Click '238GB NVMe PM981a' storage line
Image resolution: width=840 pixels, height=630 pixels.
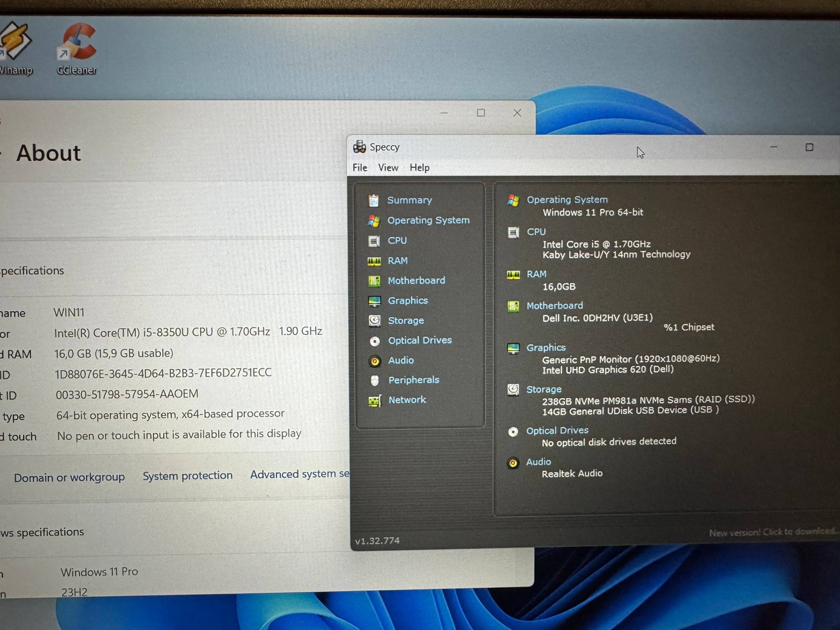tap(648, 400)
